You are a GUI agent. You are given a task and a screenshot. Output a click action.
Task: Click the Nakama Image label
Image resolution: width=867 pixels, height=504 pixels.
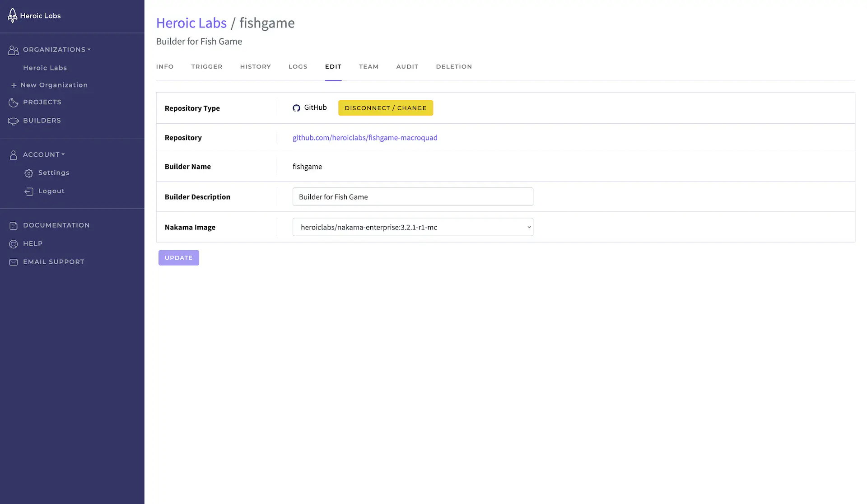click(x=190, y=227)
